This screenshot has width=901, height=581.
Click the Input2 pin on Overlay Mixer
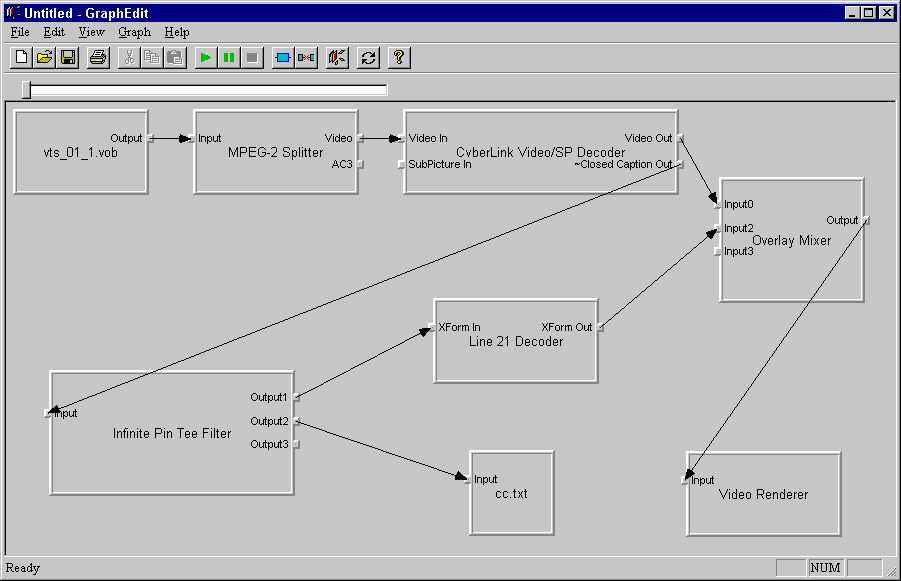click(717, 228)
